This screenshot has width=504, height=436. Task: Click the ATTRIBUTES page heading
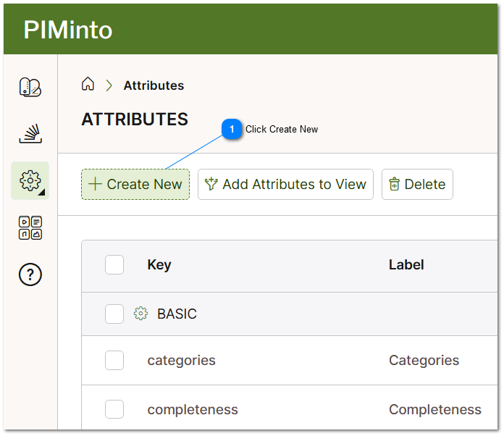tap(135, 120)
